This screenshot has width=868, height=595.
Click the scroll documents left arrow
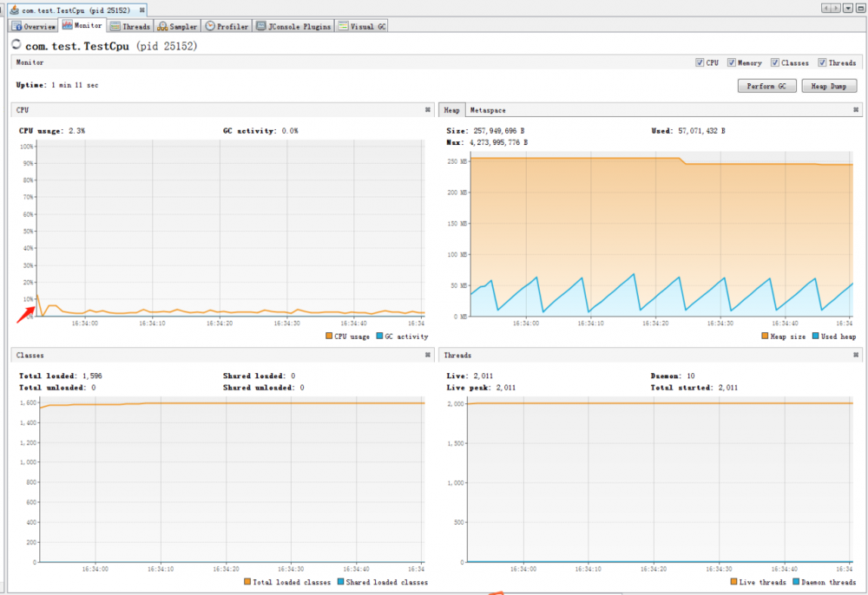click(826, 9)
